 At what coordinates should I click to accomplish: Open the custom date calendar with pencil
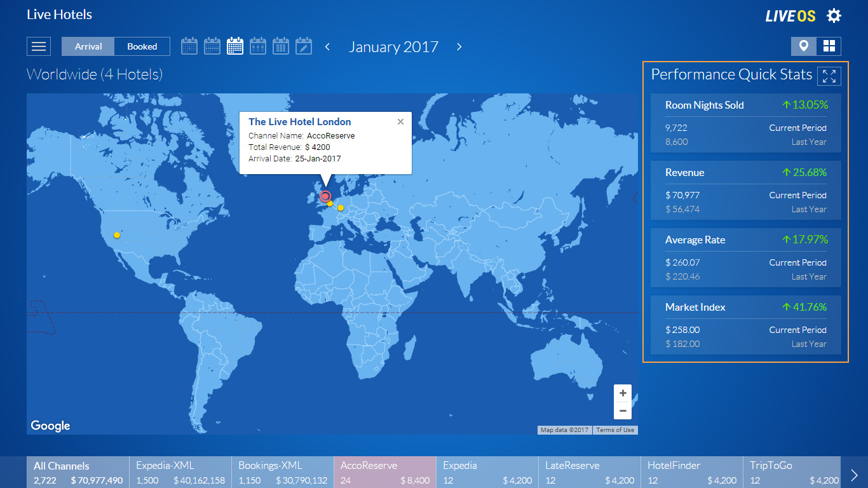(x=304, y=46)
